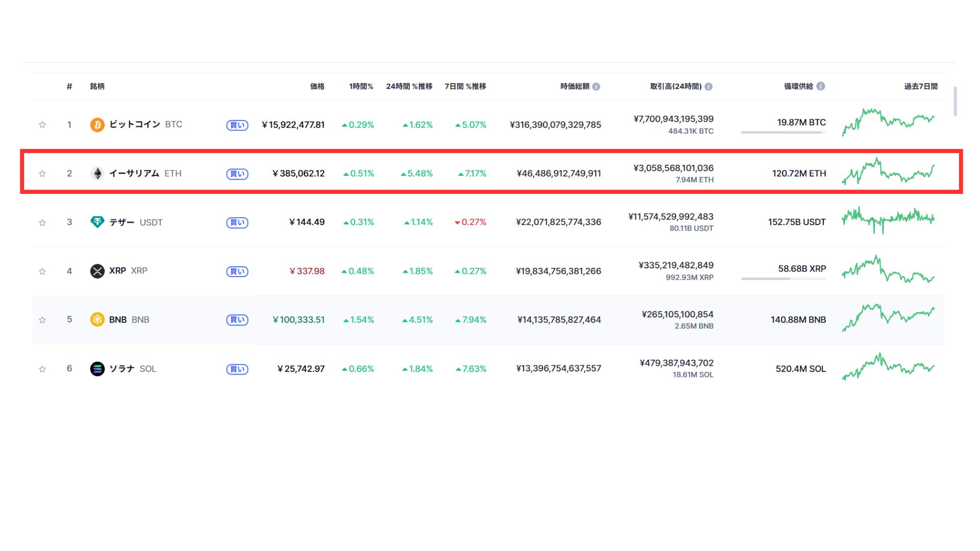Image resolution: width=980 pixels, height=551 pixels.
Task: Add Tether to watchlist with star
Action: (x=42, y=222)
